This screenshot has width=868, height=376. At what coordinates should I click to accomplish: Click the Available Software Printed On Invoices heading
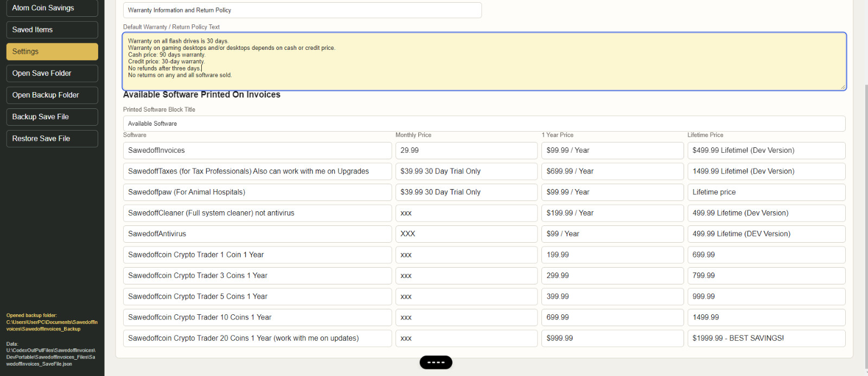click(x=202, y=95)
